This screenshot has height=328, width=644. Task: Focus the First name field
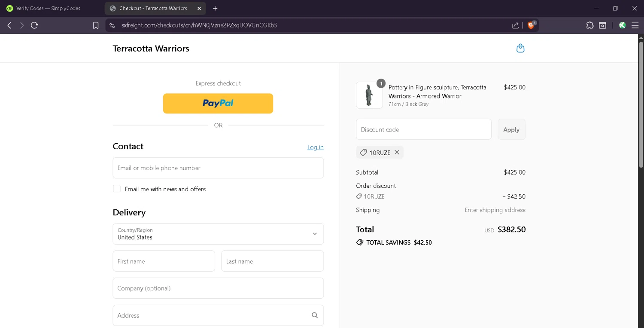click(164, 261)
